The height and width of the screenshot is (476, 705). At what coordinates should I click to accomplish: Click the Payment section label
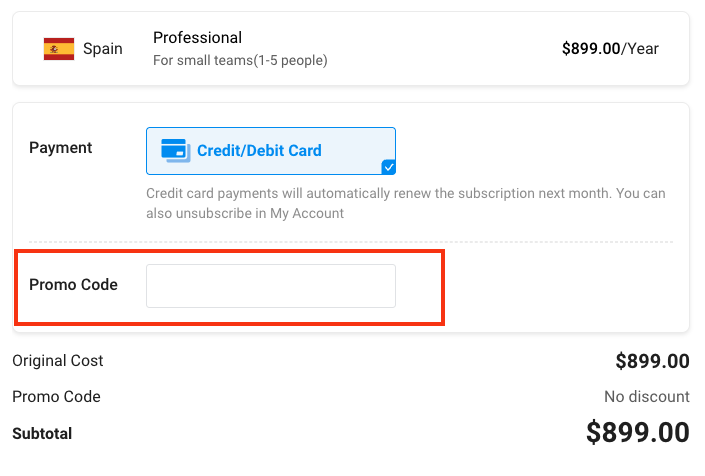61,147
